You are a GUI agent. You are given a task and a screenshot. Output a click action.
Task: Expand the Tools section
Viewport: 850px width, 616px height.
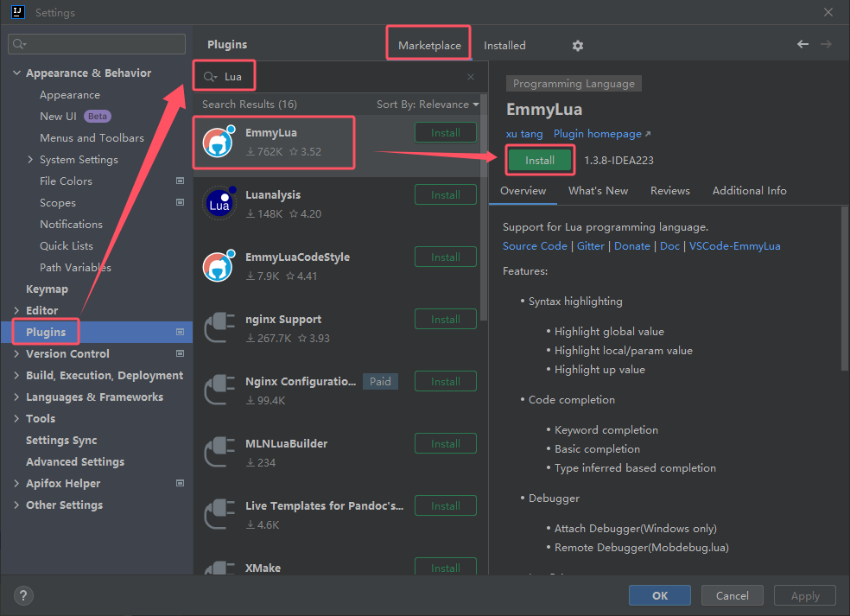pos(16,419)
